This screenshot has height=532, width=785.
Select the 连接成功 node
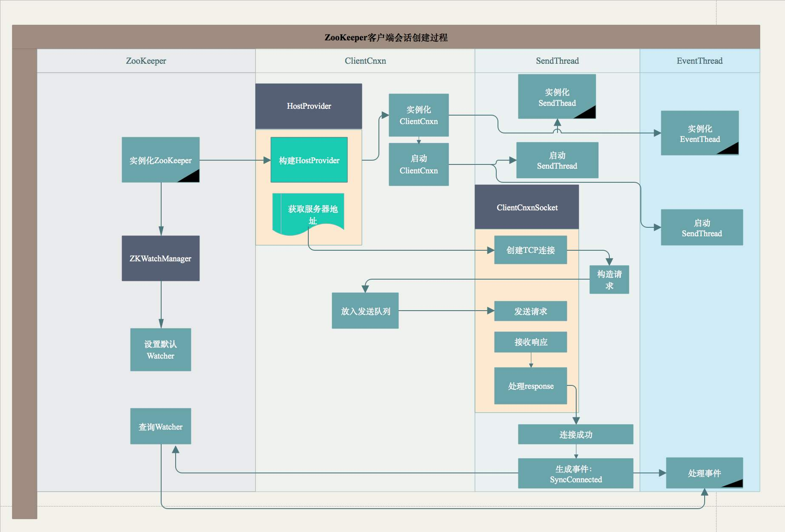[576, 434]
